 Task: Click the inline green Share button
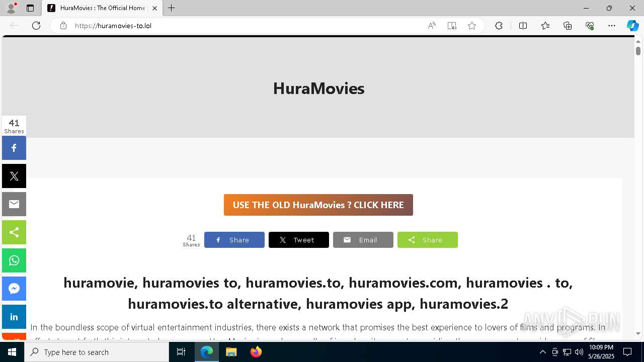[428, 240]
